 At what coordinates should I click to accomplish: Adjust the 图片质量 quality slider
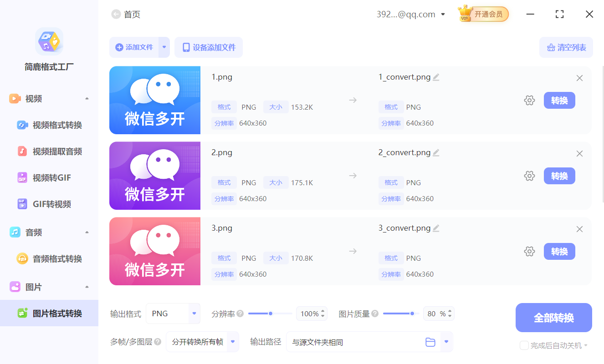click(x=412, y=313)
